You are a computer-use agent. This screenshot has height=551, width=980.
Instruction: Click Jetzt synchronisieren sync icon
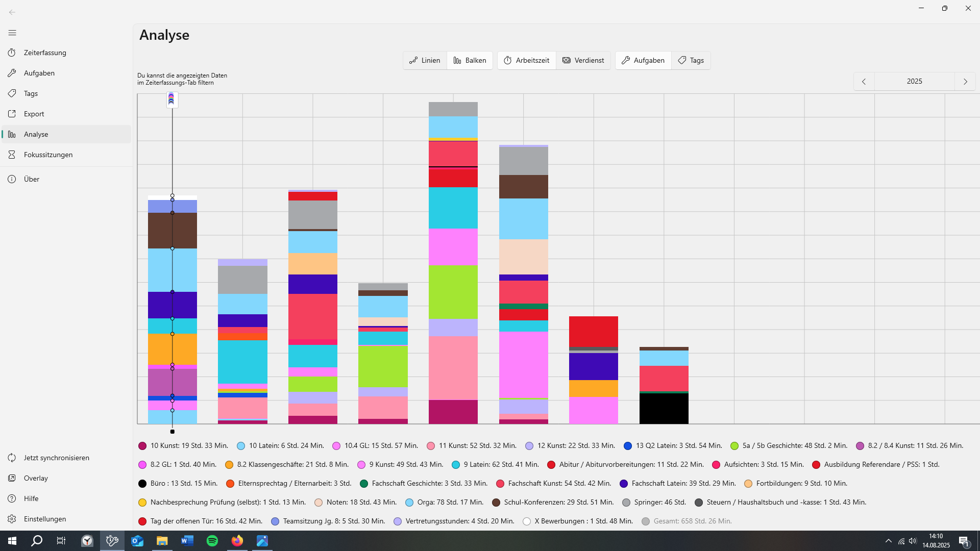(12, 458)
